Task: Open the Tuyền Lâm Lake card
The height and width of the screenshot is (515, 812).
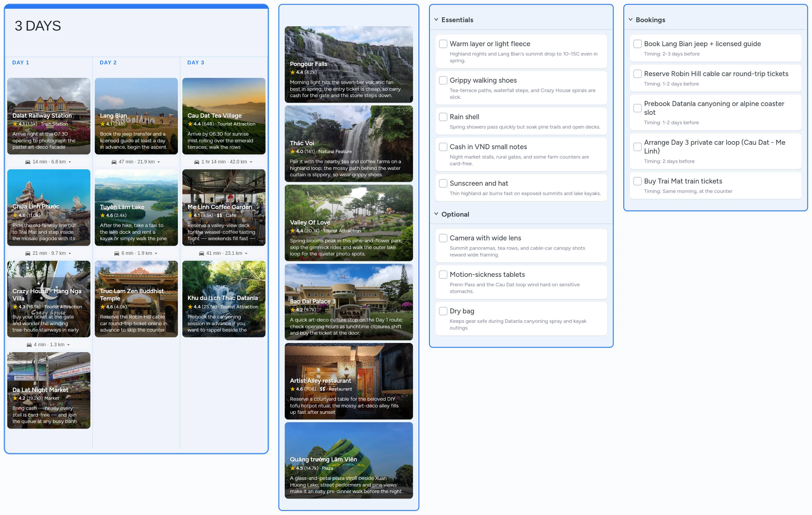Action: coord(136,208)
